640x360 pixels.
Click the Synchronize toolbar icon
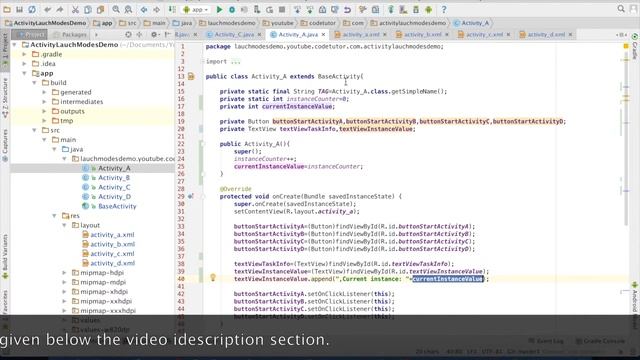point(32,9)
